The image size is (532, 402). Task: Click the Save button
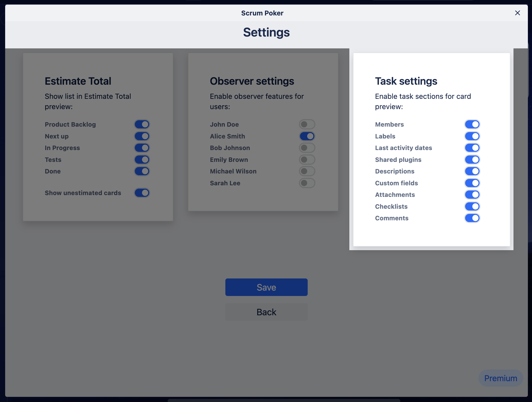click(x=266, y=287)
